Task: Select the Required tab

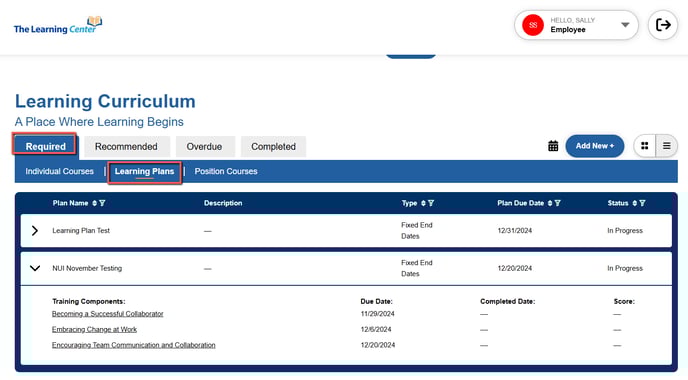Action: (46, 146)
